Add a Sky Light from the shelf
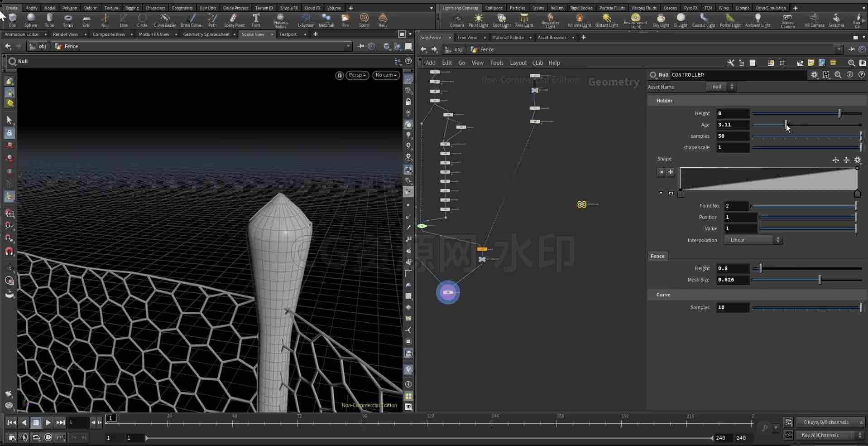868x446 pixels. 661,20
